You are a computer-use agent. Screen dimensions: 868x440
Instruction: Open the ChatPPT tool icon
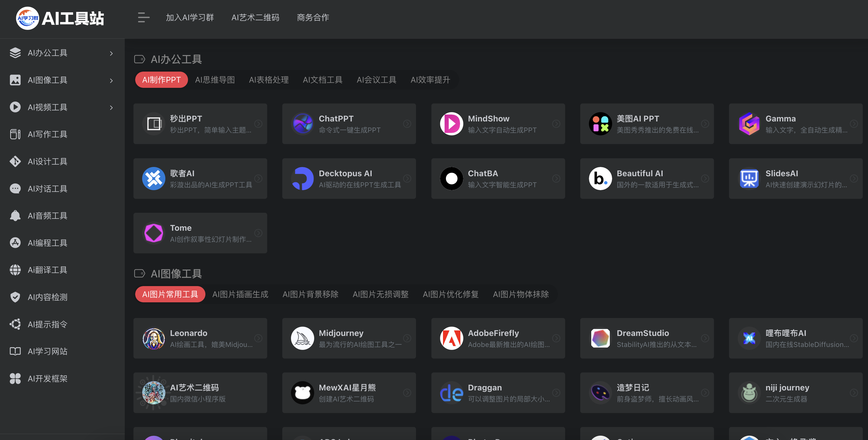pyautogui.click(x=303, y=124)
